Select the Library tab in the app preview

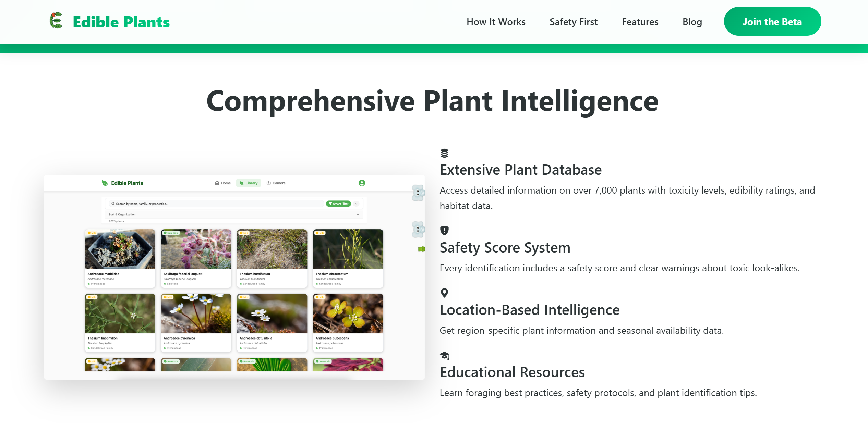point(248,183)
